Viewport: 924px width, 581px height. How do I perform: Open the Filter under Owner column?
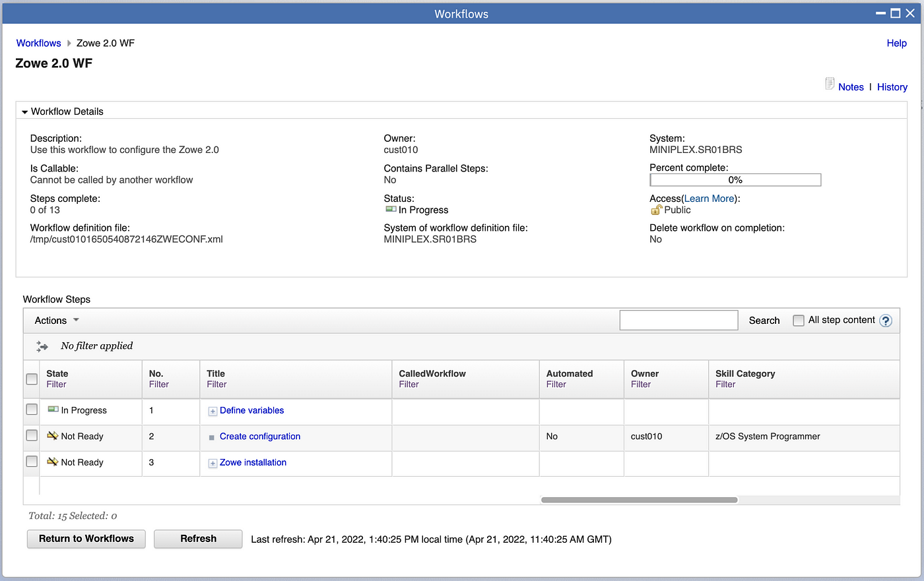(641, 384)
